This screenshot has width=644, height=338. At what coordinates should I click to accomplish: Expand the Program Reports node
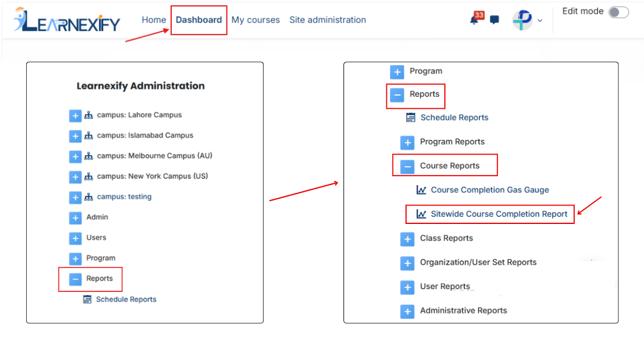(x=407, y=143)
